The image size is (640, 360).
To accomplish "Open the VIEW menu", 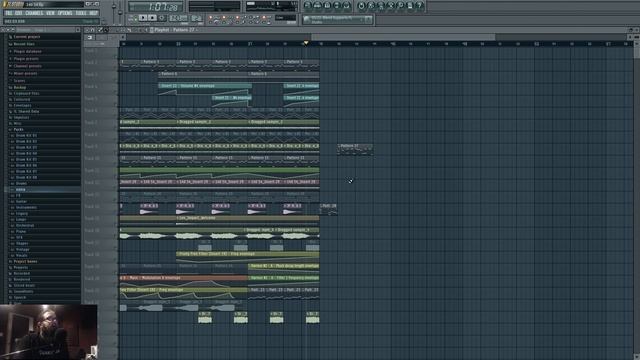I will pos(50,13).
